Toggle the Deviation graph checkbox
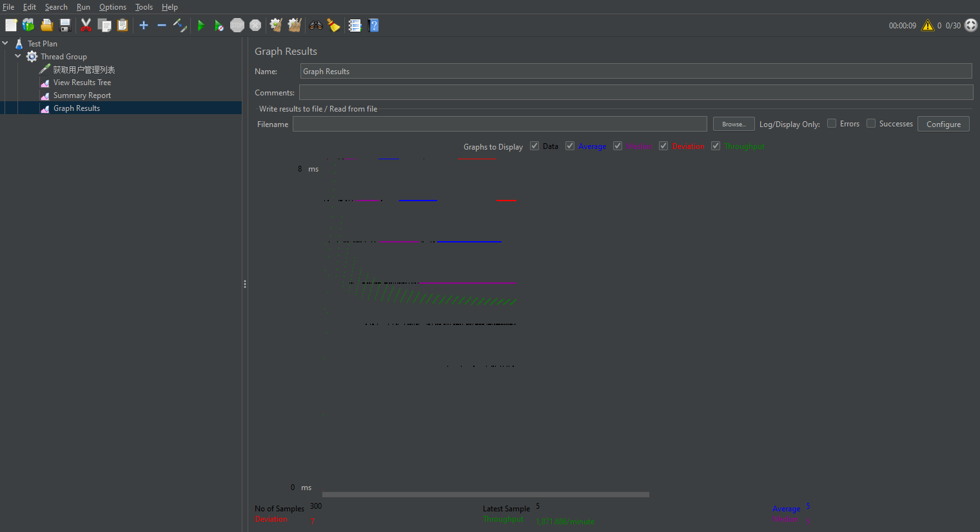The width and height of the screenshot is (980, 532). coord(663,146)
